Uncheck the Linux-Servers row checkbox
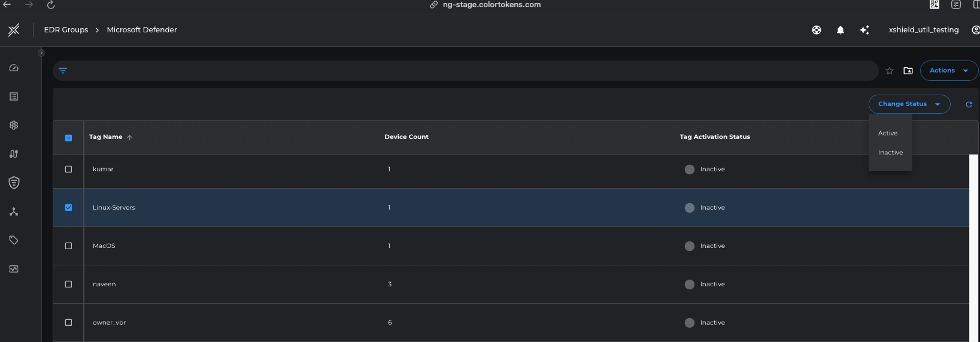This screenshot has height=342, width=980. coord(68,208)
